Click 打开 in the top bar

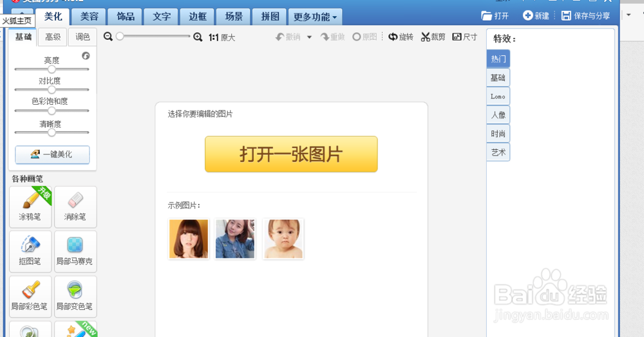(495, 15)
